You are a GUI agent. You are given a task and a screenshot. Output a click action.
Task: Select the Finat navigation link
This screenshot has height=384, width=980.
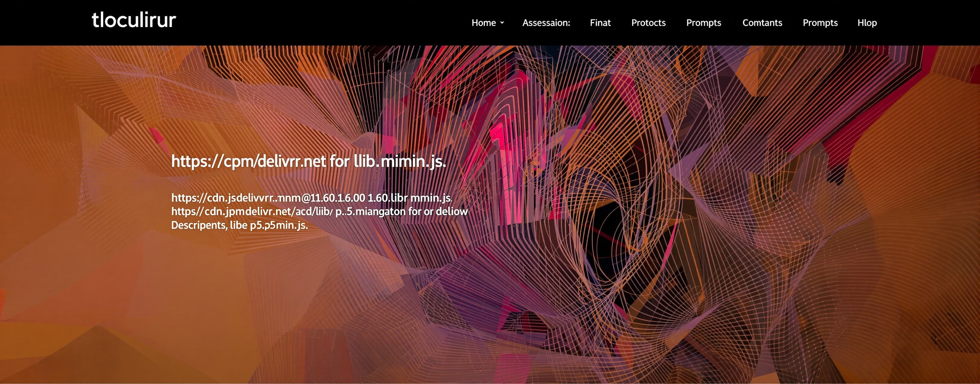[600, 23]
